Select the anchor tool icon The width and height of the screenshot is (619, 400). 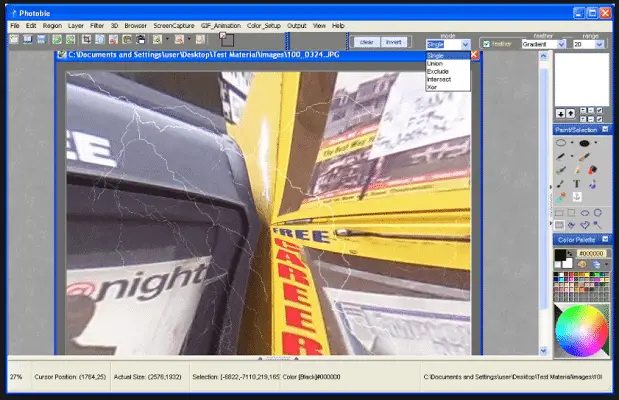point(577,196)
